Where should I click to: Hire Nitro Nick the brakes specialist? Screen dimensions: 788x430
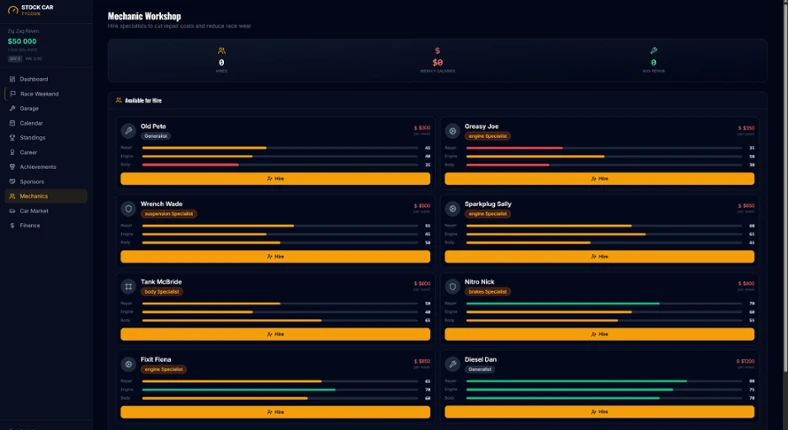600,334
